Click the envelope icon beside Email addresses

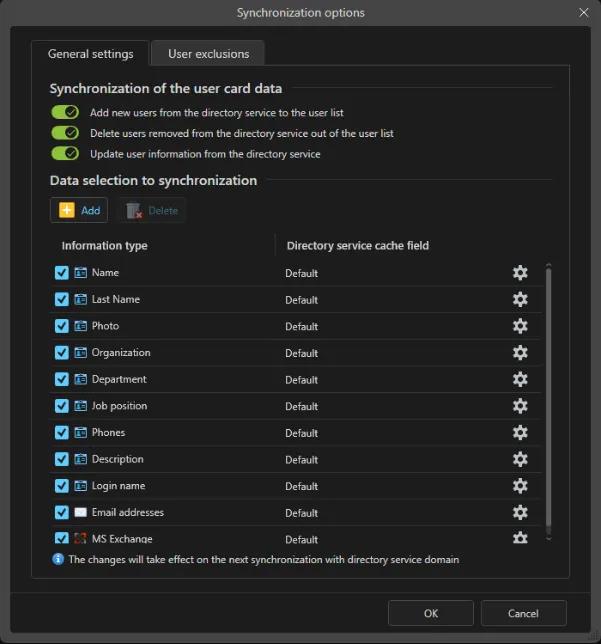tap(81, 513)
